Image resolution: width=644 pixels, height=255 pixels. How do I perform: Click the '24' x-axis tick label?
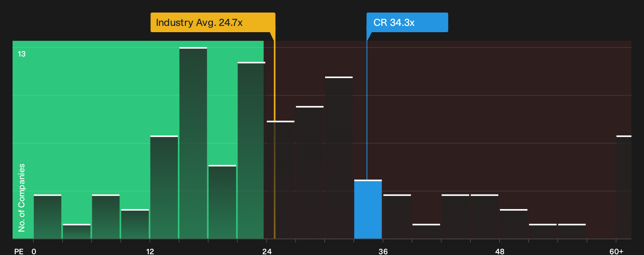tap(267, 251)
